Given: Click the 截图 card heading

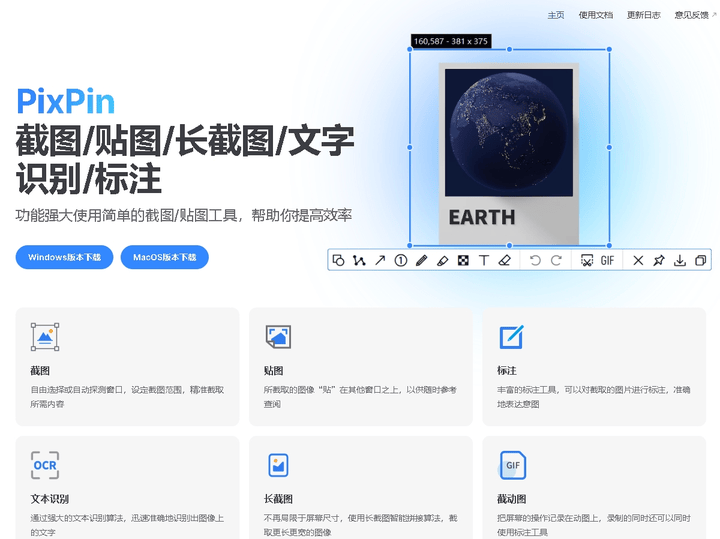Looking at the screenshot, I should click(x=40, y=371).
